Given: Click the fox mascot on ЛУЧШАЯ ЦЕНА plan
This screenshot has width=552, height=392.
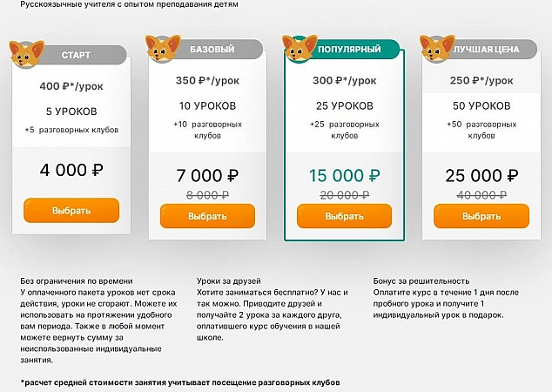Looking at the screenshot, I should [434, 49].
